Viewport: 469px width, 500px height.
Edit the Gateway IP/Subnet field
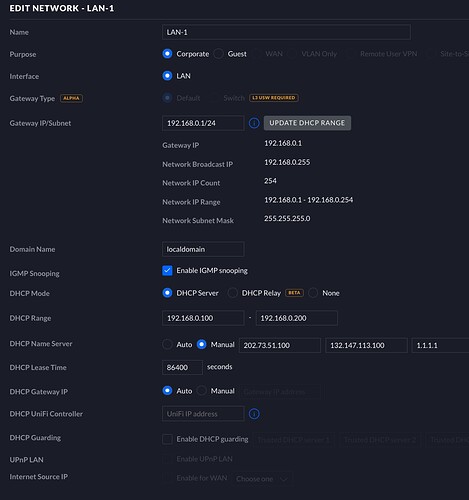tap(203, 123)
